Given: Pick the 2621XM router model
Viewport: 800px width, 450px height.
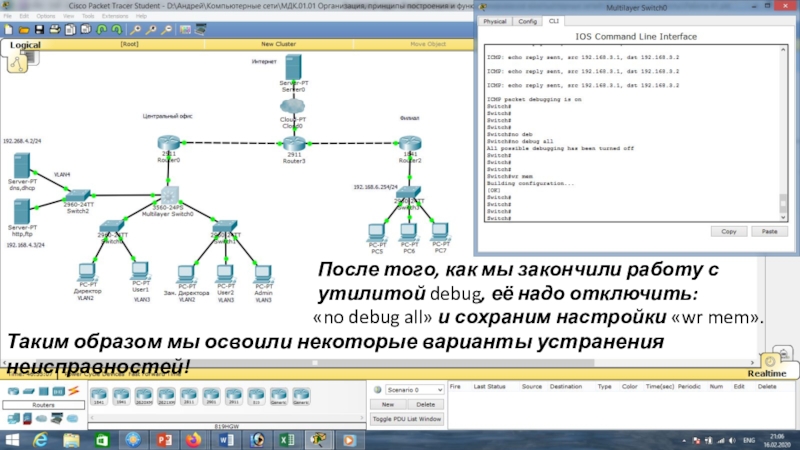Looking at the screenshot, I should pos(166,396).
